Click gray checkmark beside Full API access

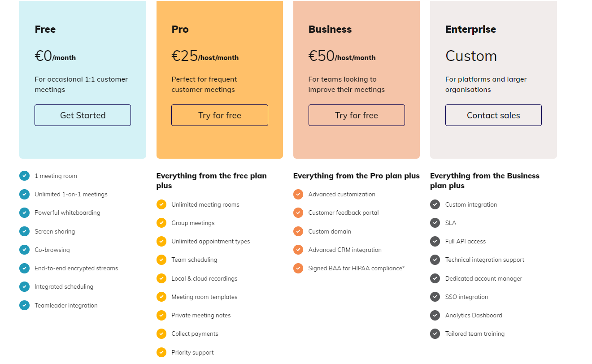pyautogui.click(x=435, y=241)
